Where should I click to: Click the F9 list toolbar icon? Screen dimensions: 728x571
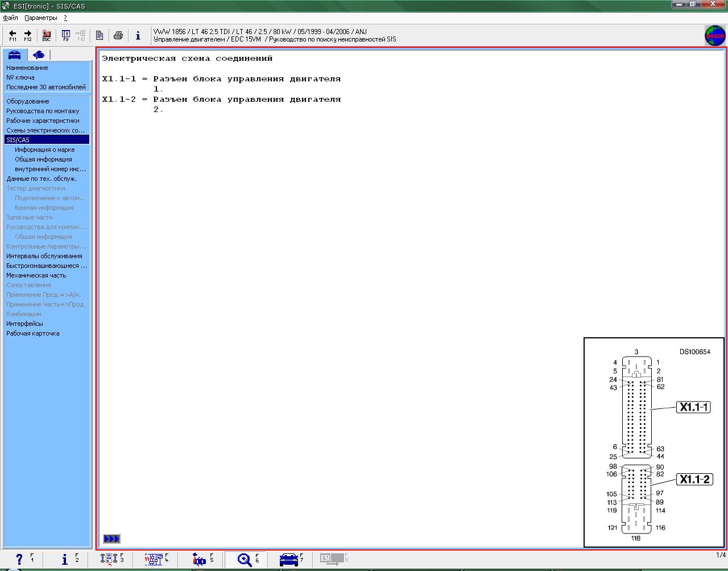[65, 35]
